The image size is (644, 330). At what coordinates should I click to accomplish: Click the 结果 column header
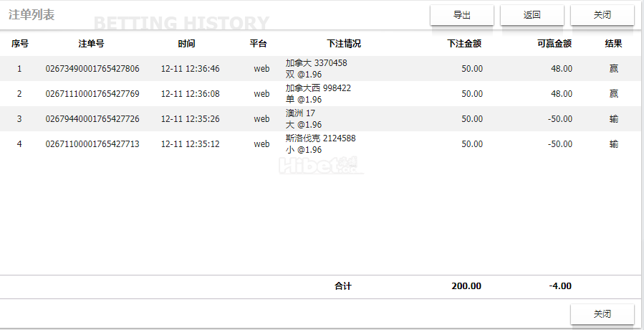coord(613,44)
